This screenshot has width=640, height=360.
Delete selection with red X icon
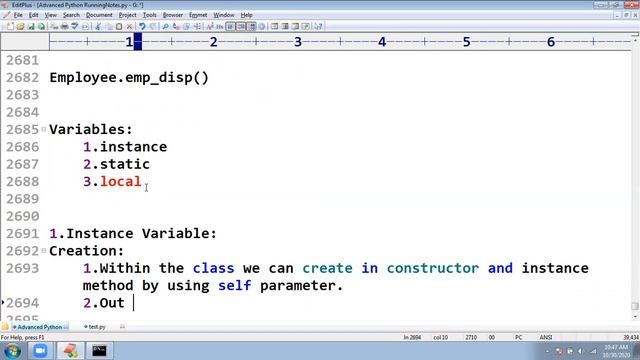[x=129, y=27]
